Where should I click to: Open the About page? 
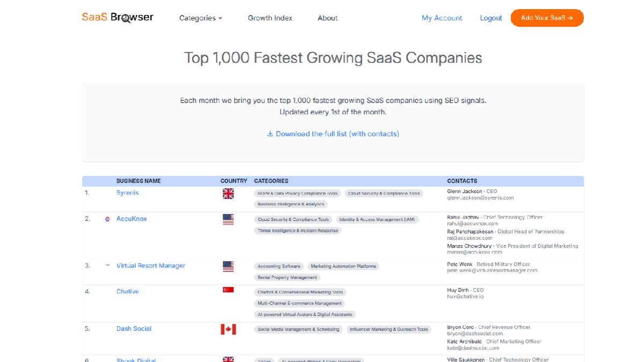click(x=327, y=18)
